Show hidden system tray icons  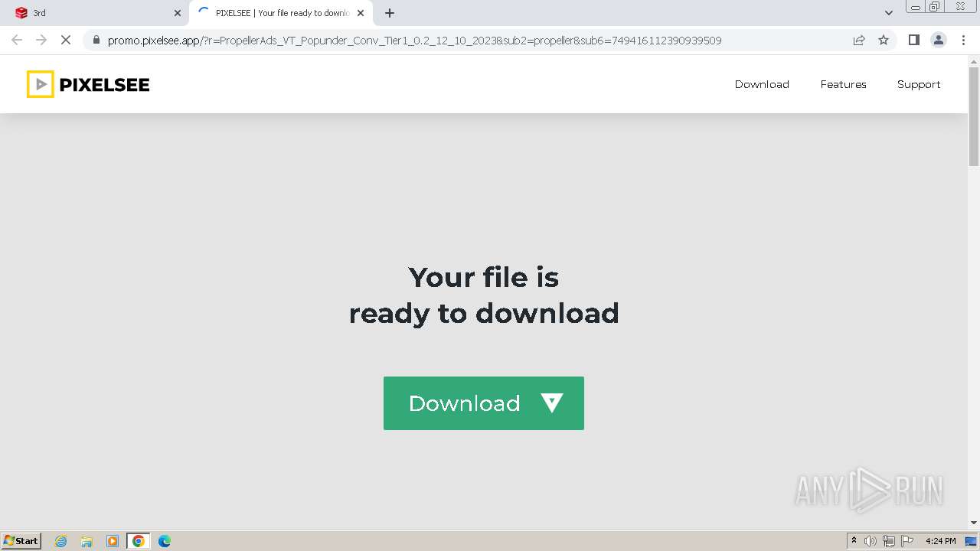click(x=854, y=541)
